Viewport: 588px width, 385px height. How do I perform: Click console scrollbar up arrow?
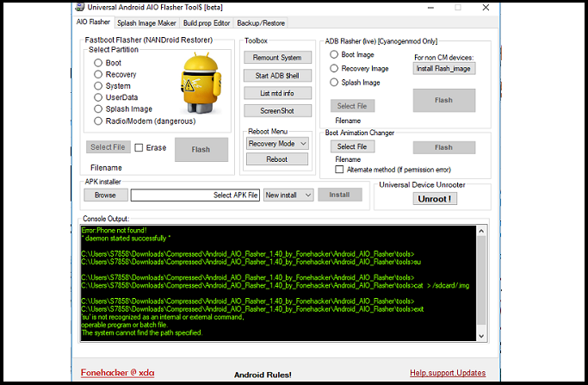coord(481,231)
